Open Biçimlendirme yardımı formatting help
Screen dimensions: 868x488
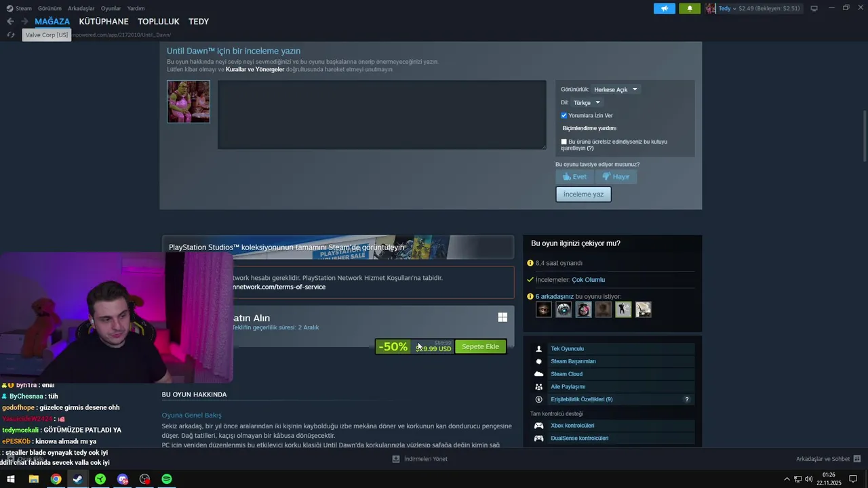coord(589,128)
